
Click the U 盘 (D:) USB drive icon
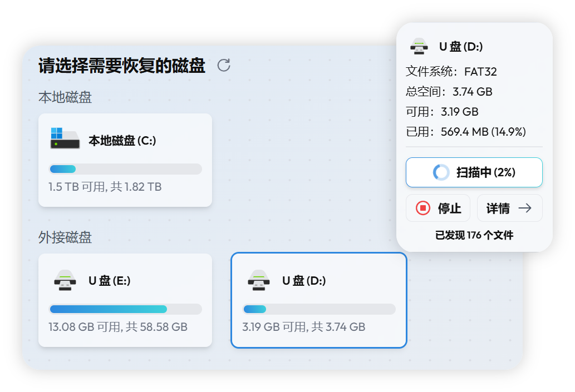coord(258,281)
